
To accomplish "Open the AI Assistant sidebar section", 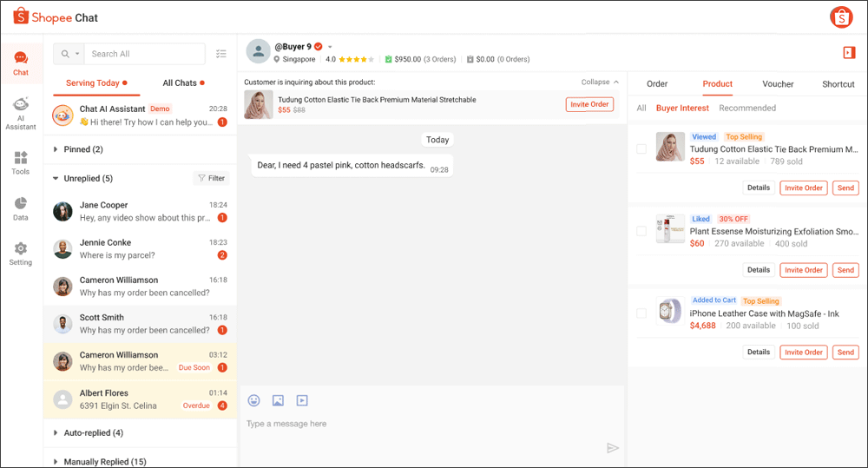I will [21, 113].
